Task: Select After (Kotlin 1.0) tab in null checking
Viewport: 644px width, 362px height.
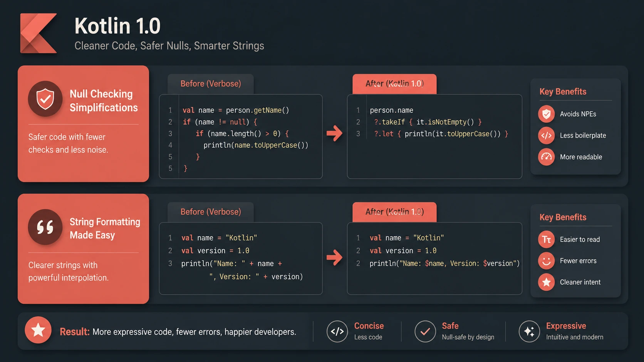Action: pyautogui.click(x=394, y=84)
